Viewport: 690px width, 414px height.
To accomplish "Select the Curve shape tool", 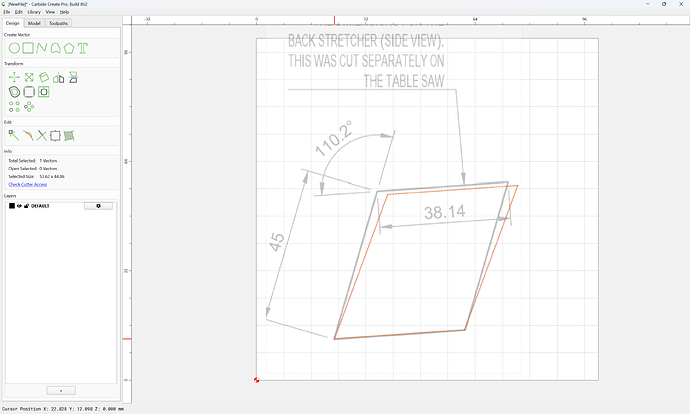I will tap(55, 48).
